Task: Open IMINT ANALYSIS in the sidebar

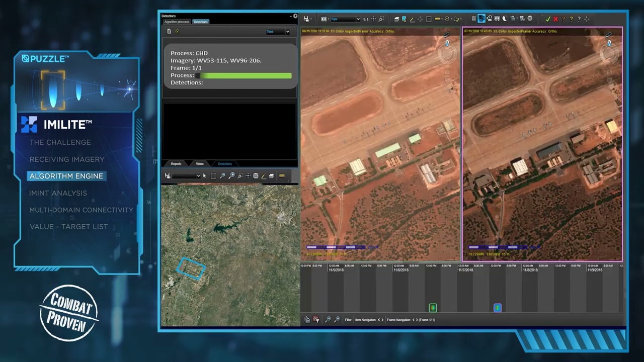Action: 58,193
